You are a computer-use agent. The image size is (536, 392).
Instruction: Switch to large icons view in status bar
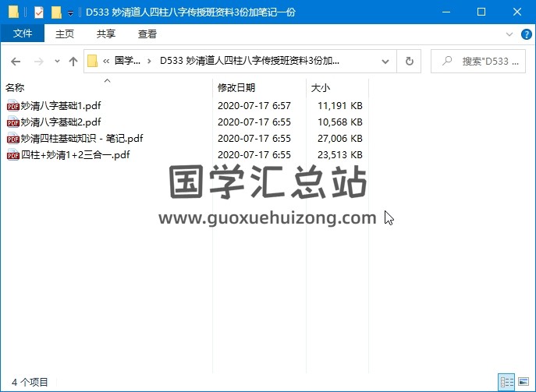pos(524,382)
